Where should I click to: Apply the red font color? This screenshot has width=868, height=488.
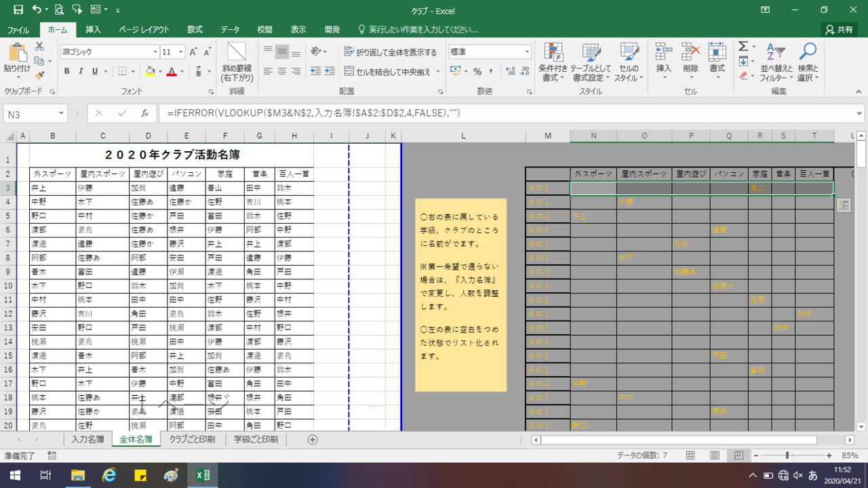click(172, 71)
